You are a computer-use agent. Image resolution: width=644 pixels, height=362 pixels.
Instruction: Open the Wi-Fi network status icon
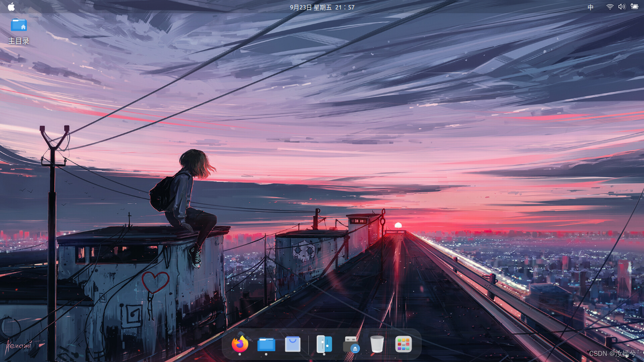pyautogui.click(x=610, y=7)
